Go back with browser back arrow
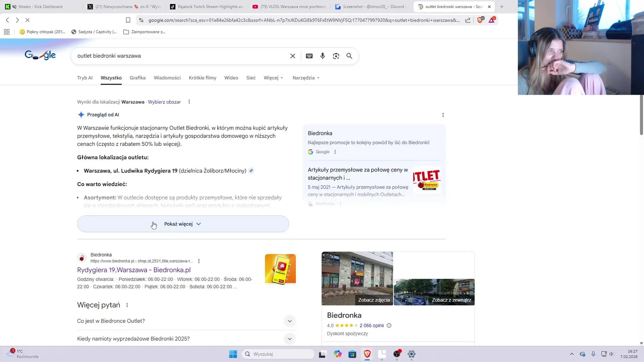 7,20
